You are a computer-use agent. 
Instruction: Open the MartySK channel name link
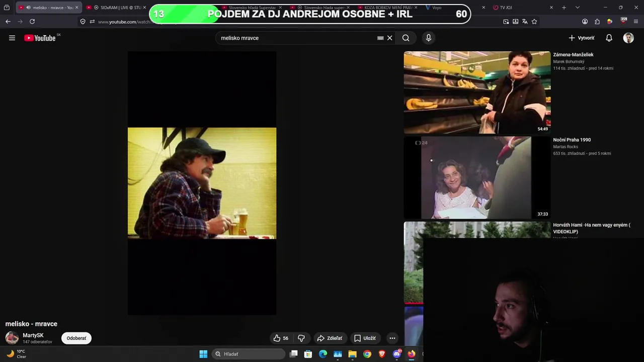(33, 335)
